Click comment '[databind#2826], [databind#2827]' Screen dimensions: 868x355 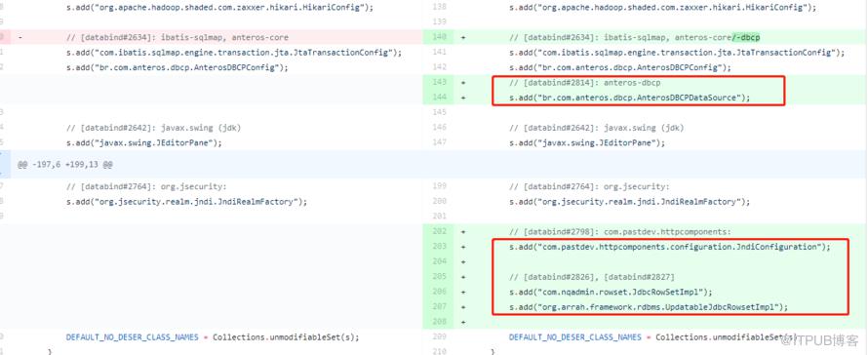click(599, 276)
